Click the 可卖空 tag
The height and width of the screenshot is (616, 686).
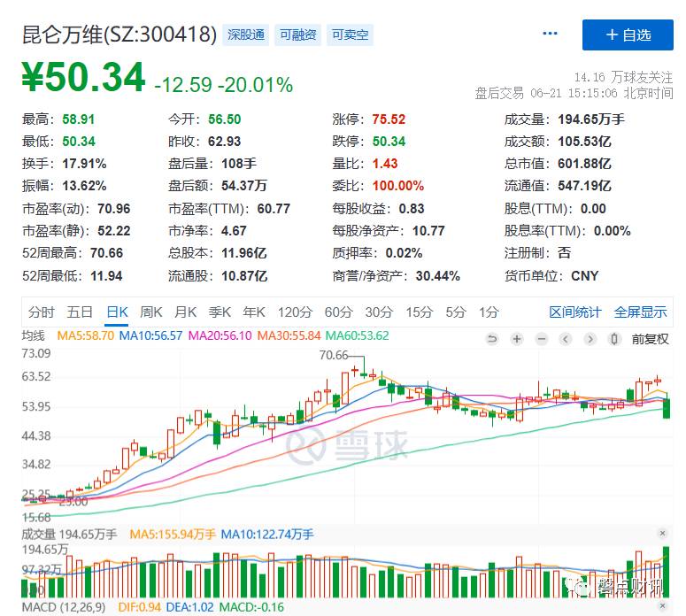pyautogui.click(x=350, y=35)
